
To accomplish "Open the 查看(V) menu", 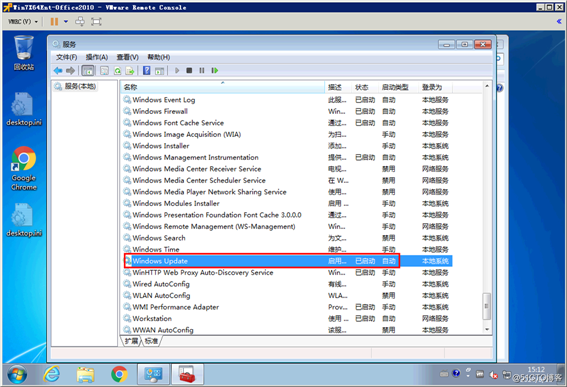I will (x=128, y=57).
